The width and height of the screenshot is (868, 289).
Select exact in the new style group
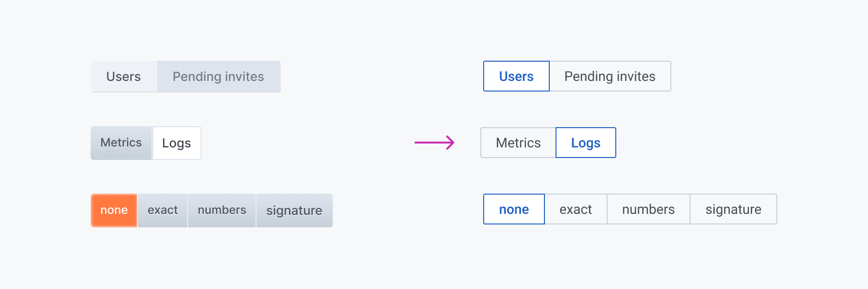click(576, 209)
